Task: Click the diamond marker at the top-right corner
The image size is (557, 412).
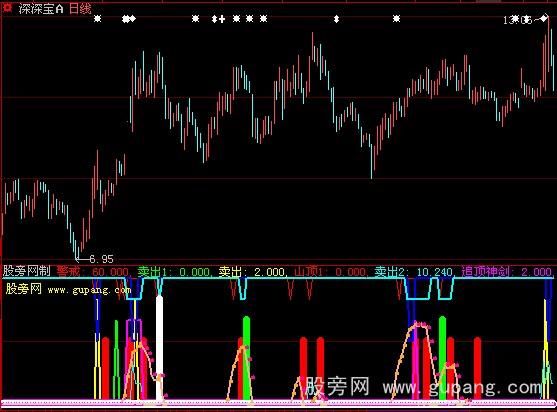Action: 544,18
